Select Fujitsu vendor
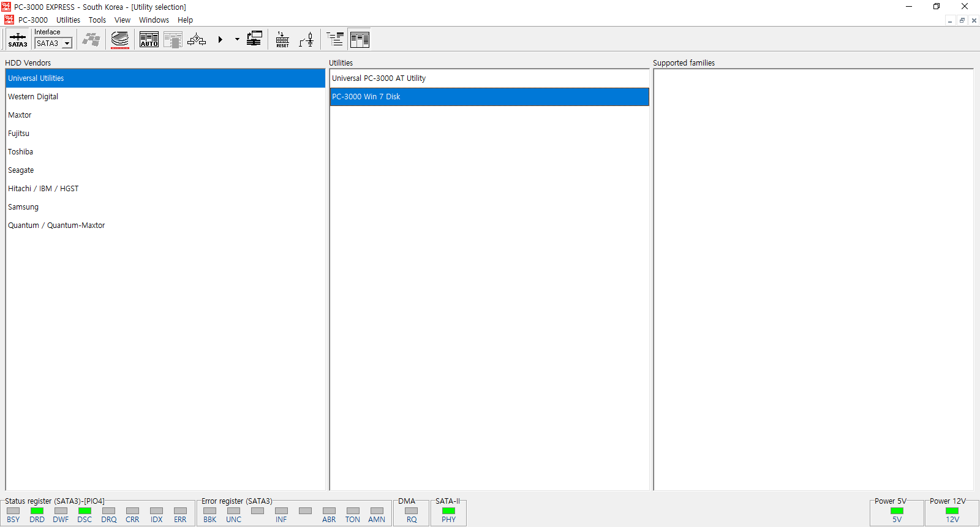 pos(165,134)
